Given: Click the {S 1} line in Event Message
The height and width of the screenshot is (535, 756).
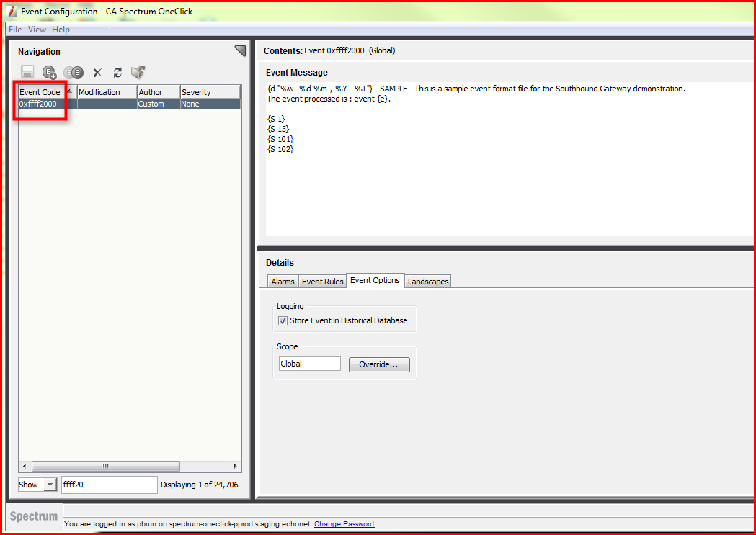Looking at the screenshot, I should tap(276, 119).
